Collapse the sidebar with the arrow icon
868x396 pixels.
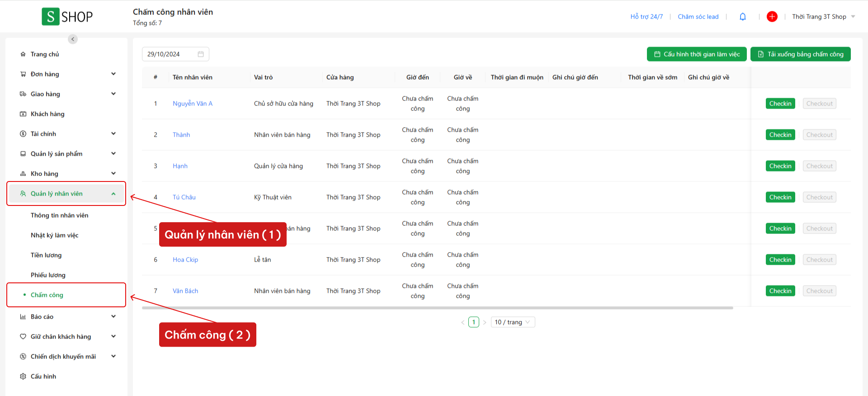point(73,39)
